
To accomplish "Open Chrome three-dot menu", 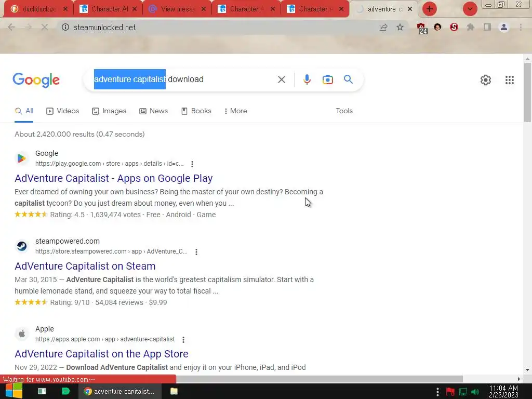I will click(x=521, y=27).
